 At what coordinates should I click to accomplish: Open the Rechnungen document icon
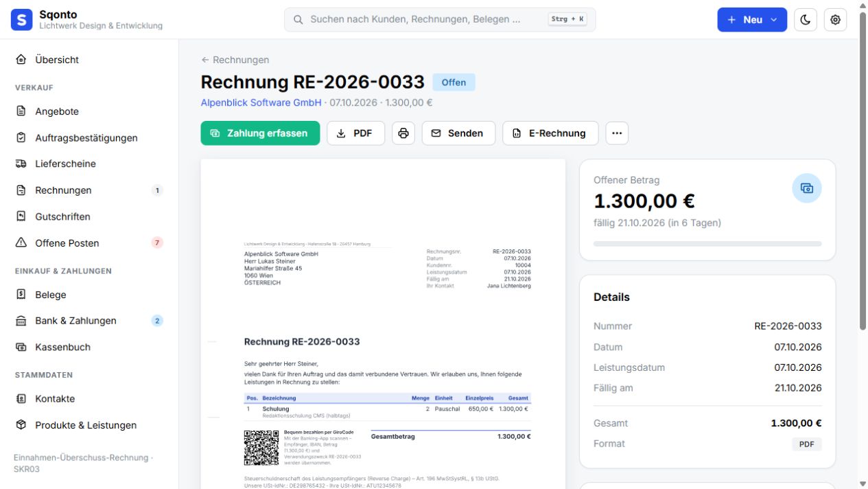coord(21,190)
